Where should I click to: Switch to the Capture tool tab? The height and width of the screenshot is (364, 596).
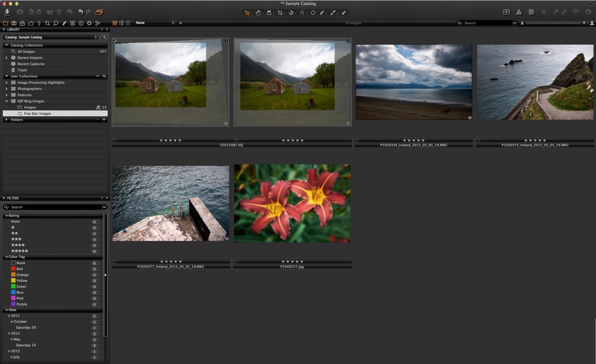click(14, 23)
